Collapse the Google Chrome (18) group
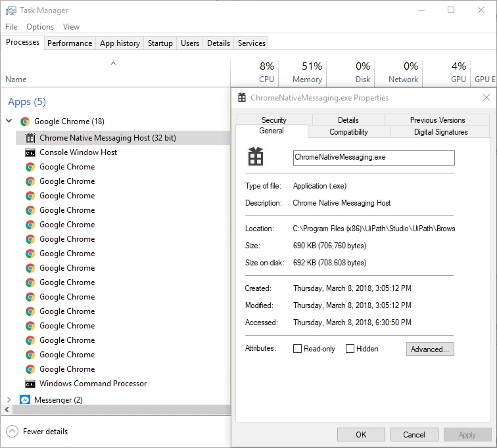 (x=9, y=121)
